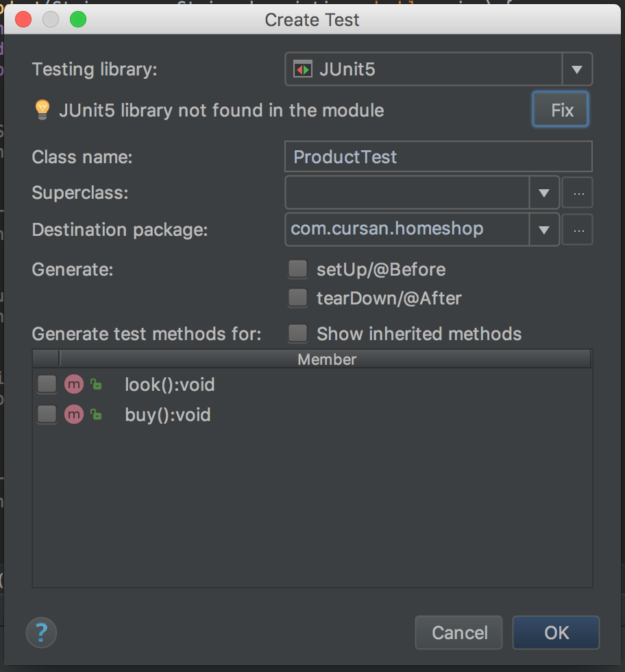Expand the Superclass dropdown arrow
625x672 pixels.
[x=544, y=193]
